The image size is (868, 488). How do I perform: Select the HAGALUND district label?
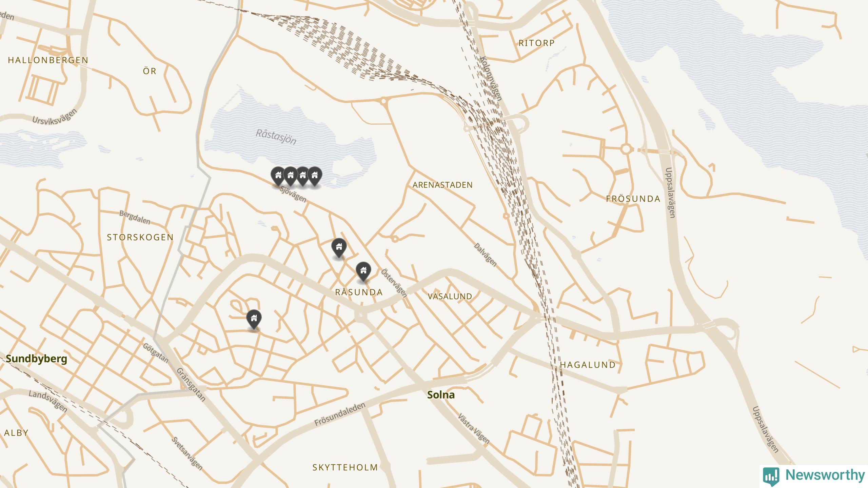coord(588,365)
